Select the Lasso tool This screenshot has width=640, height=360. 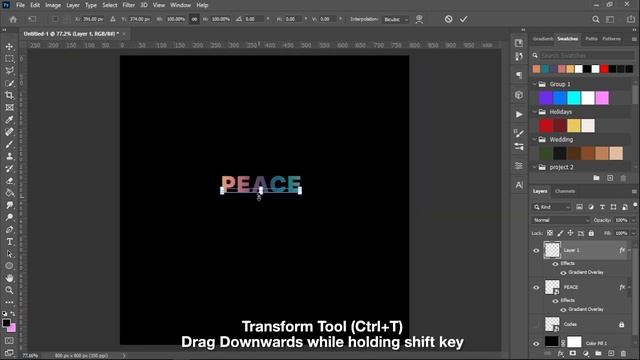9,71
